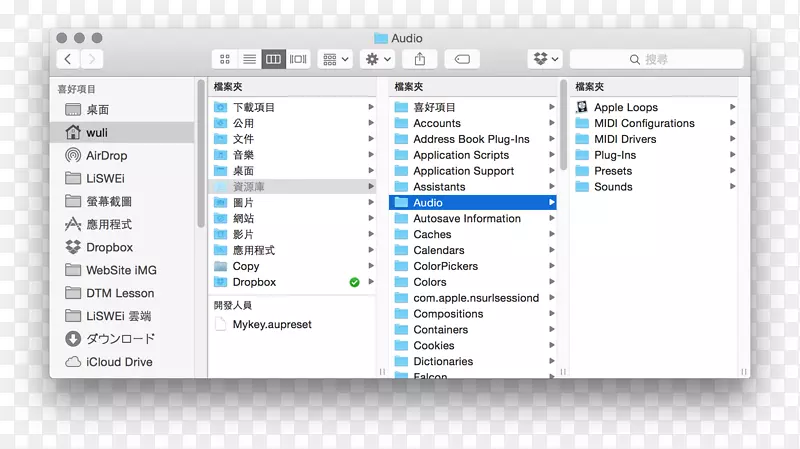Image resolution: width=800 pixels, height=449 pixels.
Task: Select Application Support folder
Action: [472, 171]
